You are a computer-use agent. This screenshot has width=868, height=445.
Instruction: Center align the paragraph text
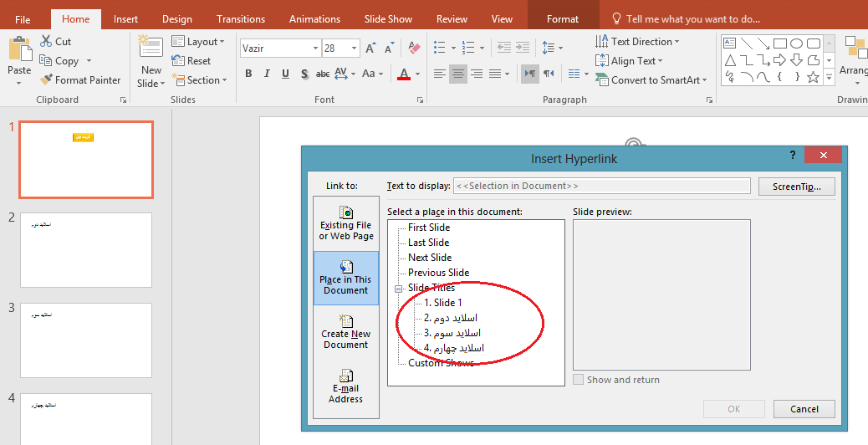coord(457,74)
